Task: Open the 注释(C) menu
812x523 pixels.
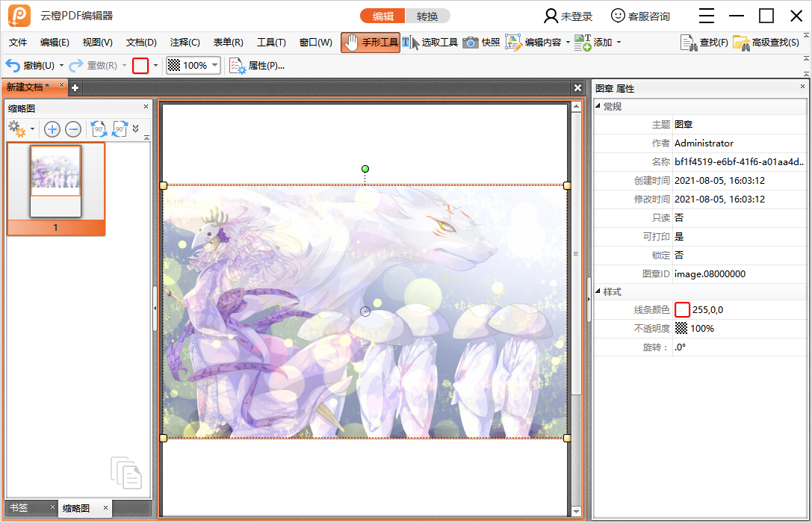Action: pyautogui.click(x=185, y=43)
